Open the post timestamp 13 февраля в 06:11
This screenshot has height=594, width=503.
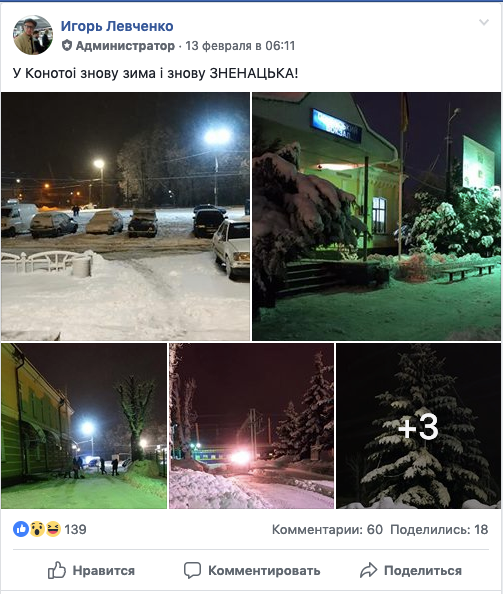coord(240,46)
